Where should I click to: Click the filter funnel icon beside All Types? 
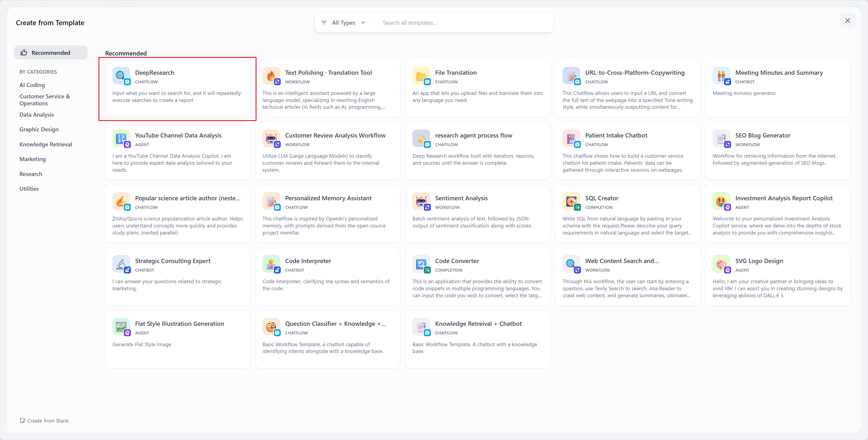(x=324, y=22)
